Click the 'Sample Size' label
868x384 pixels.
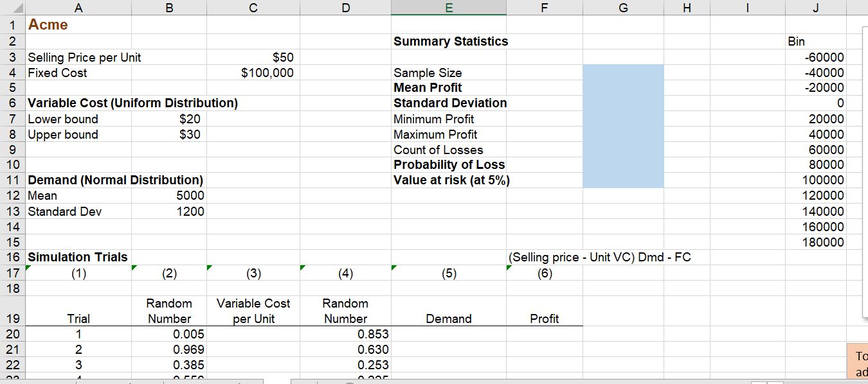(428, 73)
